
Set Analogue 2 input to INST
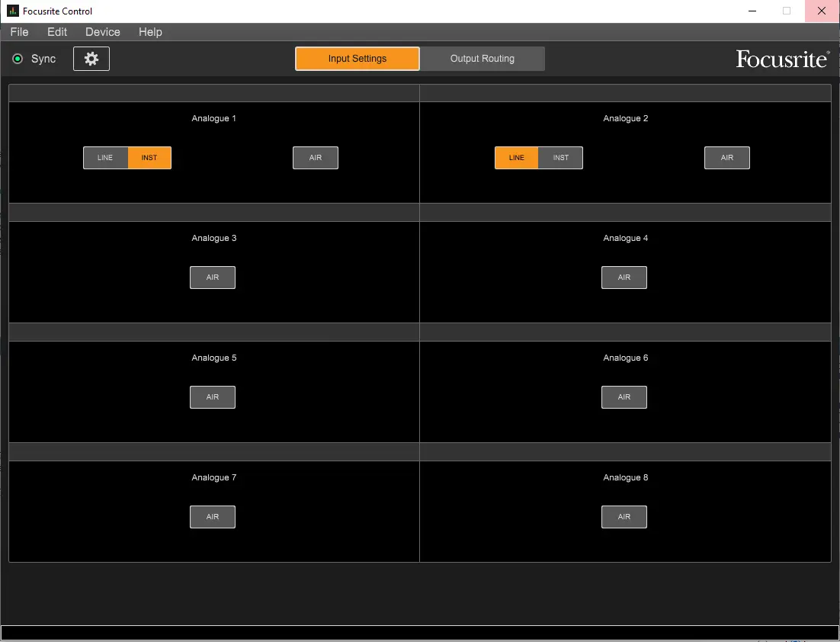pyautogui.click(x=560, y=158)
